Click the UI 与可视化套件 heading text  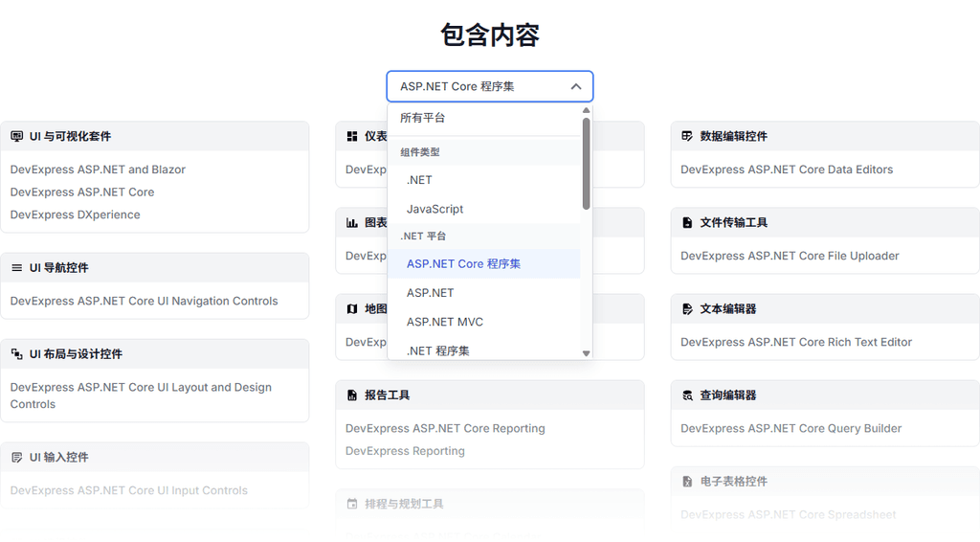click(x=70, y=136)
